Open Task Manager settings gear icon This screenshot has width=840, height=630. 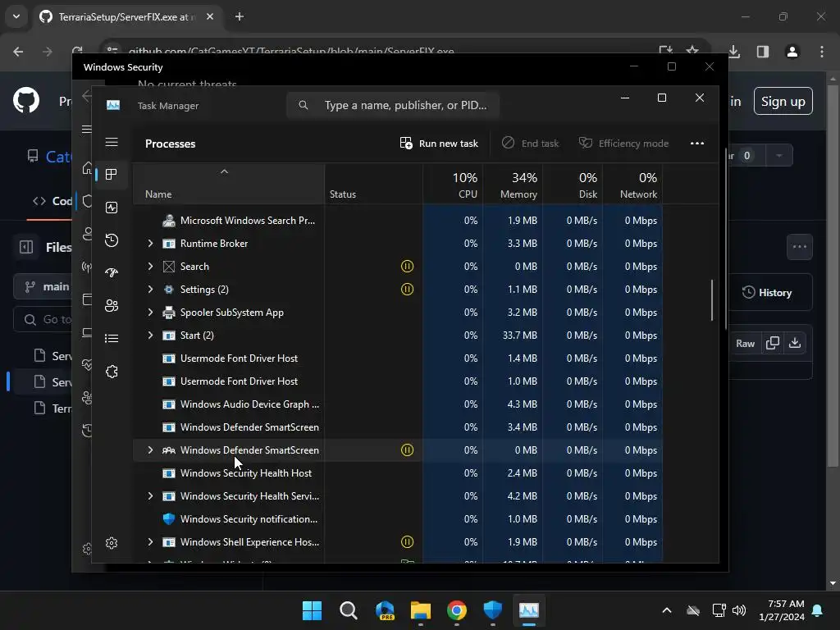tap(112, 543)
